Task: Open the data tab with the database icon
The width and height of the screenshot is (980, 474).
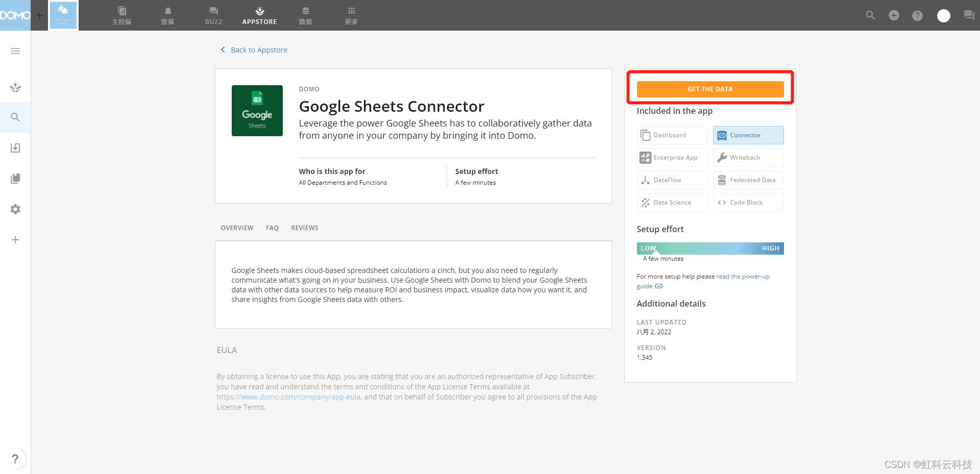Action: tap(306, 15)
